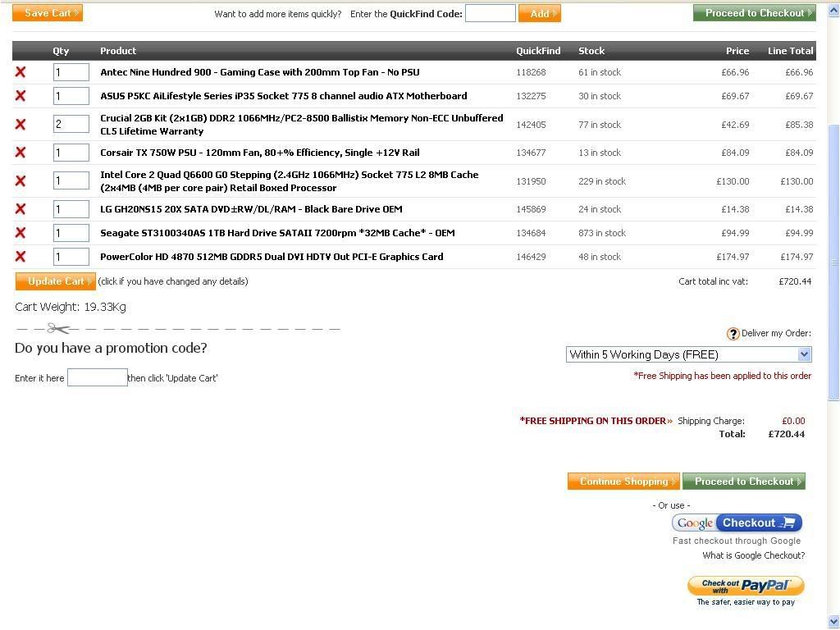Click Continue Shopping button
Image resolution: width=840 pixels, height=630 pixels.
pos(623,481)
